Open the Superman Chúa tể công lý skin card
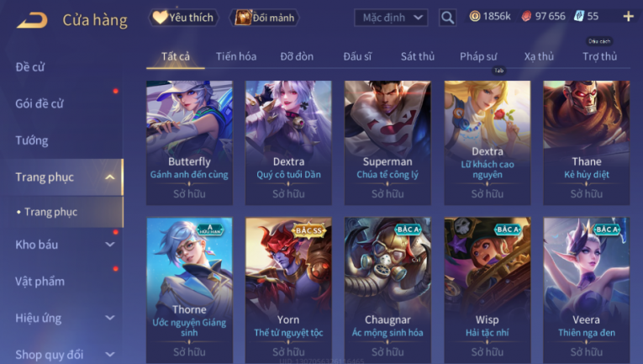643x364 pixels. pyautogui.click(x=387, y=143)
